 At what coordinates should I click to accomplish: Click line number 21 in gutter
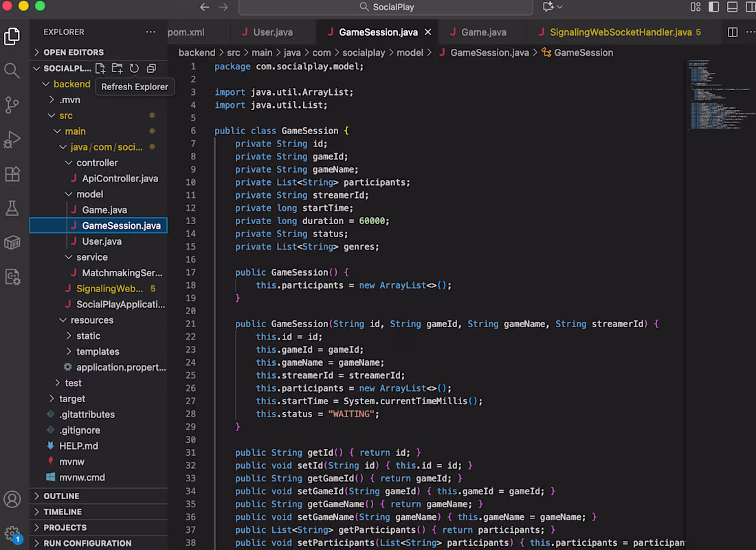191,324
